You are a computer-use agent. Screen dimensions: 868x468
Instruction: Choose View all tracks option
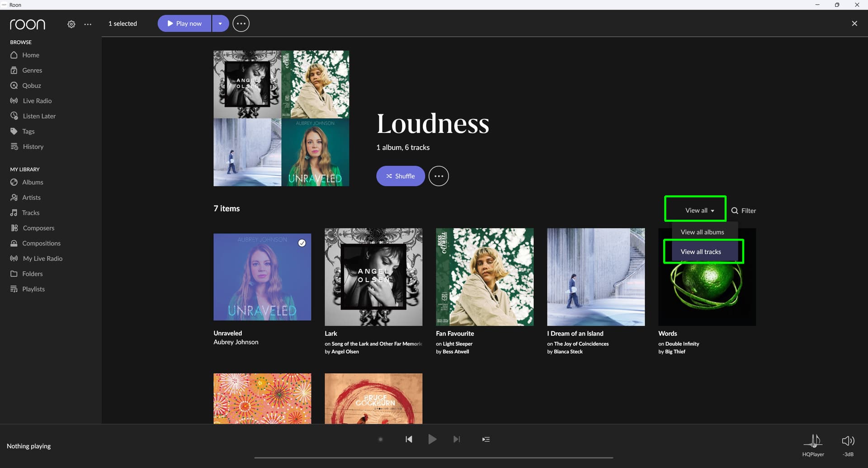click(701, 252)
